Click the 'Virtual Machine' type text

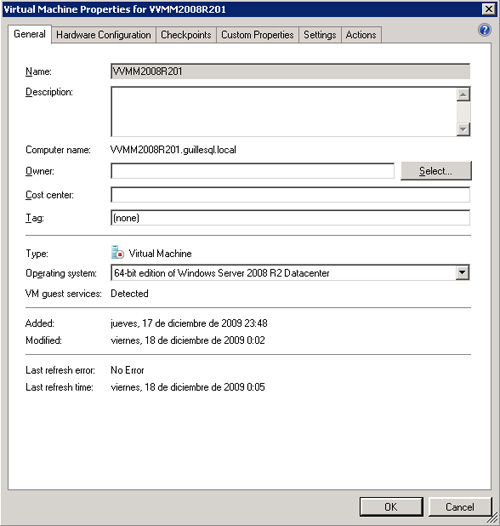(160, 253)
